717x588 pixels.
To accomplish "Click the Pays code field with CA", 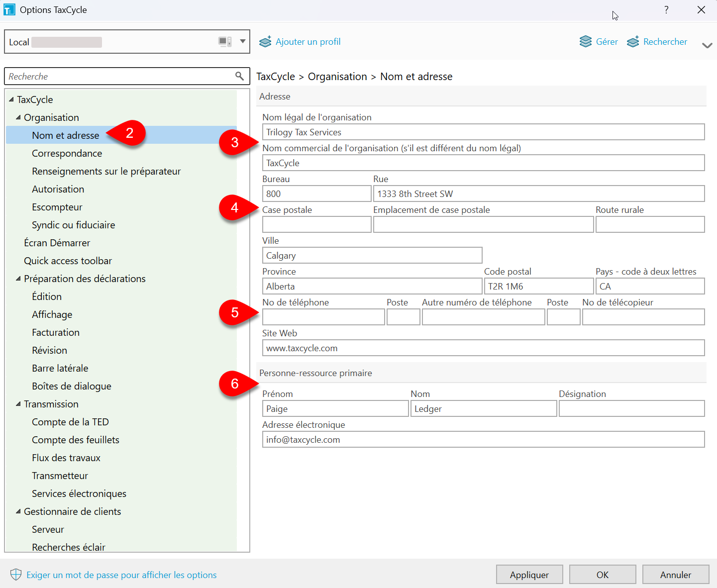I will [x=650, y=286].
